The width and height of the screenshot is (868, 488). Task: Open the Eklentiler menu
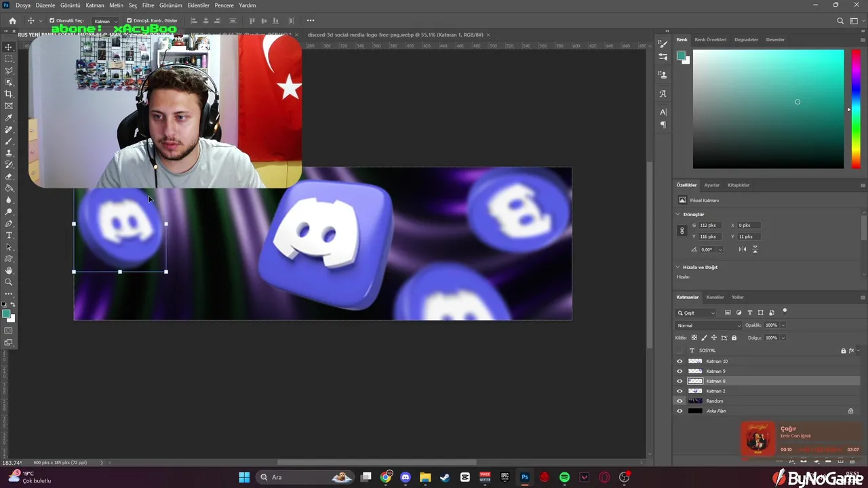[199, 5]
